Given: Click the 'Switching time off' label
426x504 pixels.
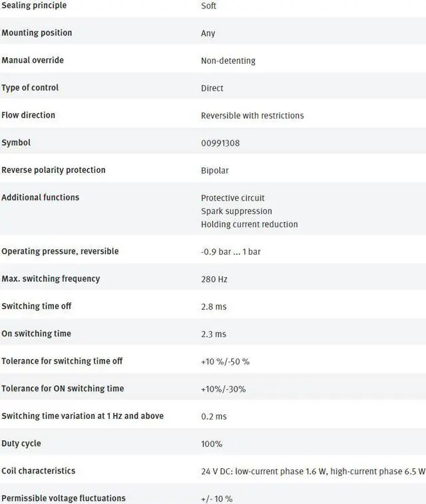Looking at the screenshot, I should click(x=37, y=307).
